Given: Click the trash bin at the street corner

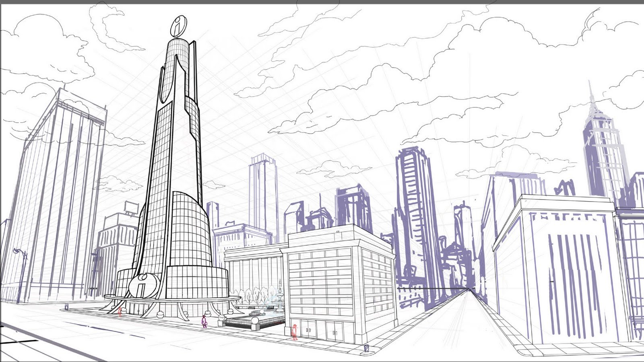Looking at the screenshot, I should pyautogui.click(x=366, y=348).
